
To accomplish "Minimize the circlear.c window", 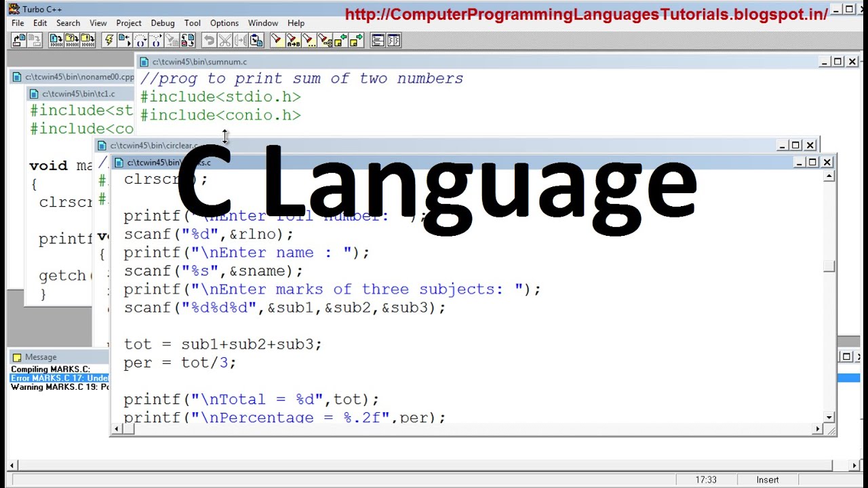I will point(782,145).
